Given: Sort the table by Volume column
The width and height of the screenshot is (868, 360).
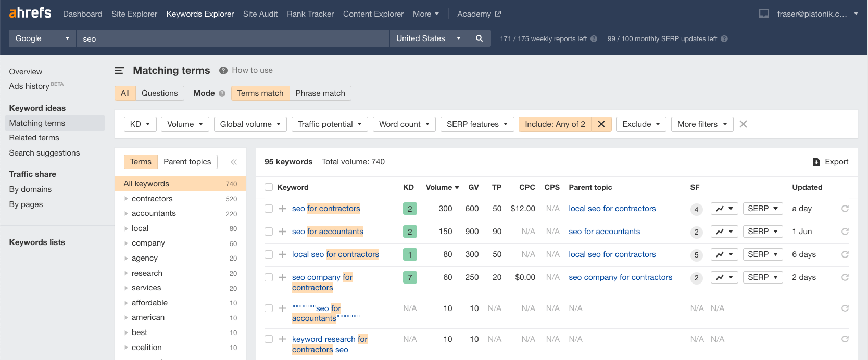Looking at the screenshot, I should point(442,187).
